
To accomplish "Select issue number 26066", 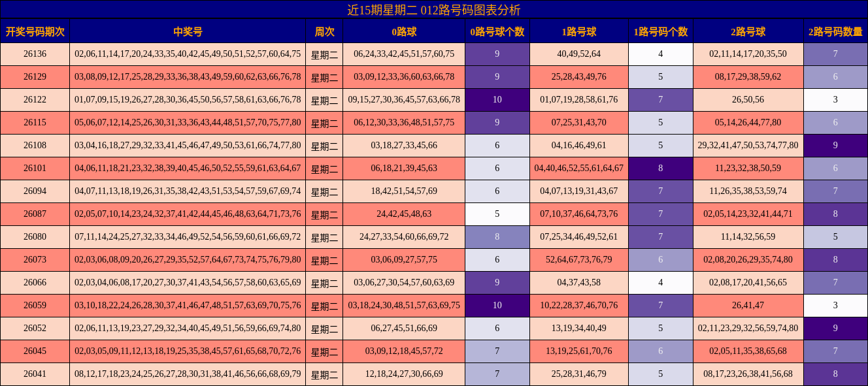I will coord(35,283).
